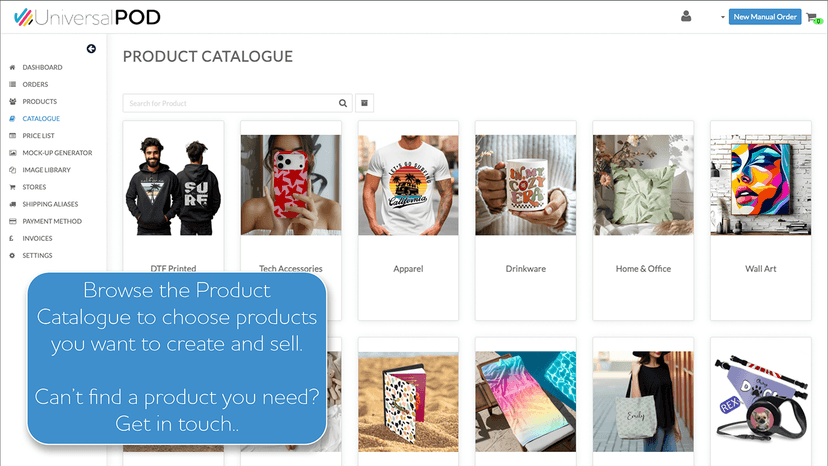This screenshot has height=466, width=828.
Task: Open the beach towel product thumbnail
Action: click(x=525, y=402)
